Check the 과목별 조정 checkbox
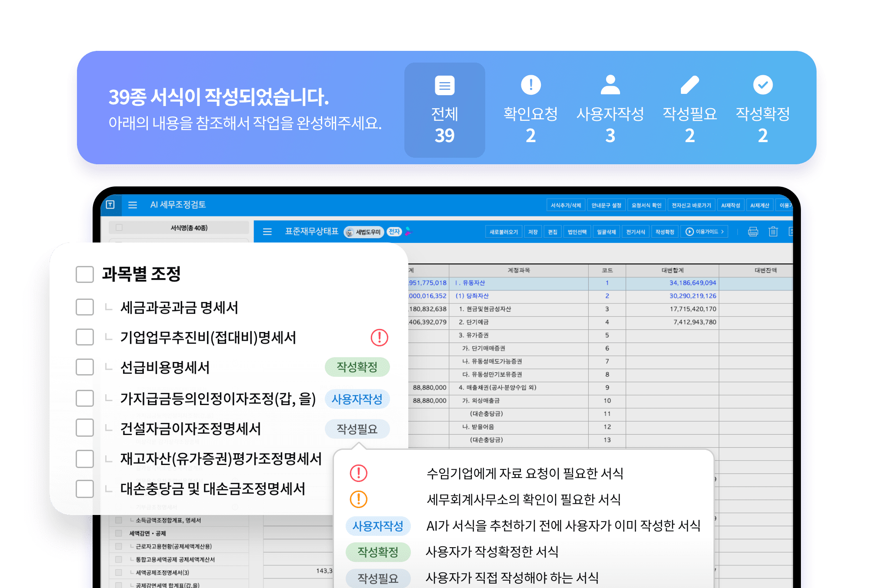Viewport: 887px width, 588px height. point(85,274)
